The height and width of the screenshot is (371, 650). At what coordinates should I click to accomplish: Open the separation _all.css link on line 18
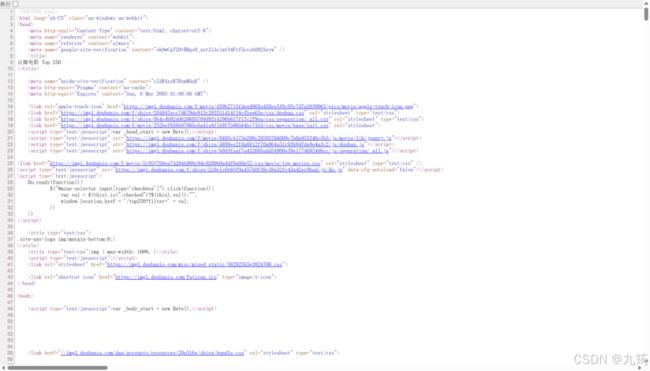click(x=194, y=119)
